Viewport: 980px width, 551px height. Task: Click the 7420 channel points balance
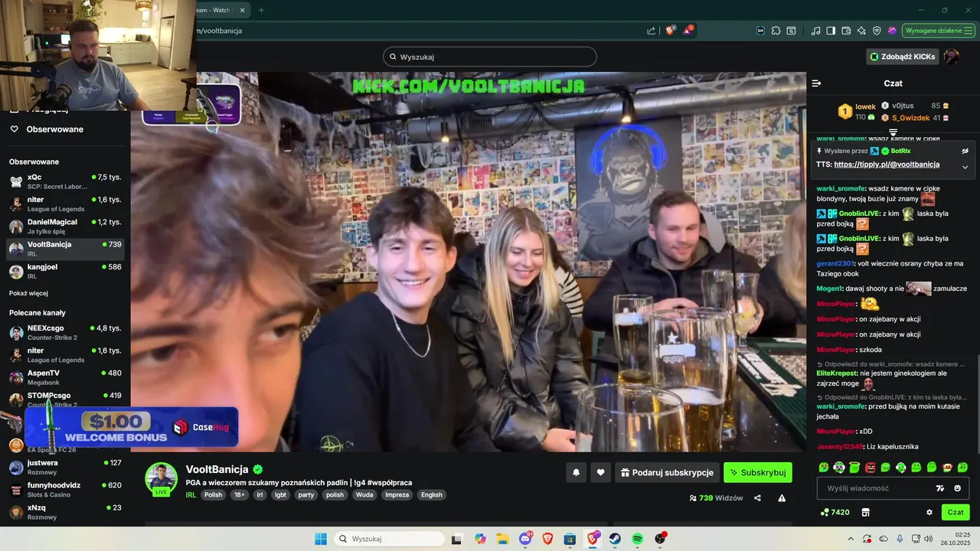point(835,512)
